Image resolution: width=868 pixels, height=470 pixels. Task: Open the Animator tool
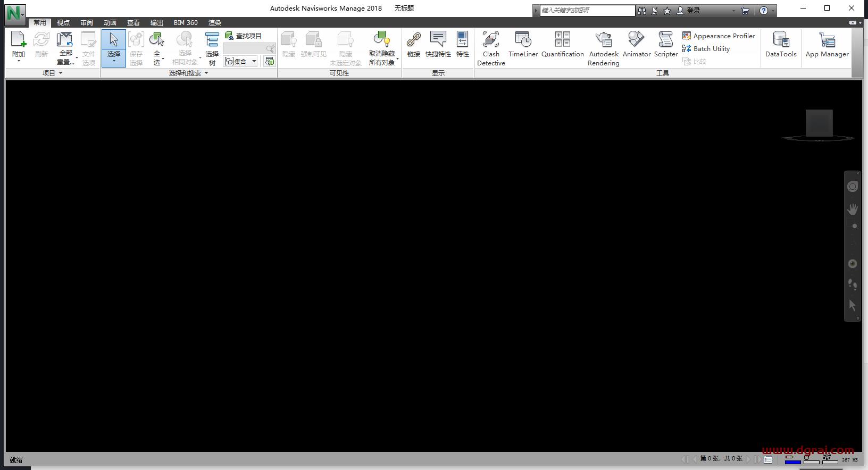(636, 44)
